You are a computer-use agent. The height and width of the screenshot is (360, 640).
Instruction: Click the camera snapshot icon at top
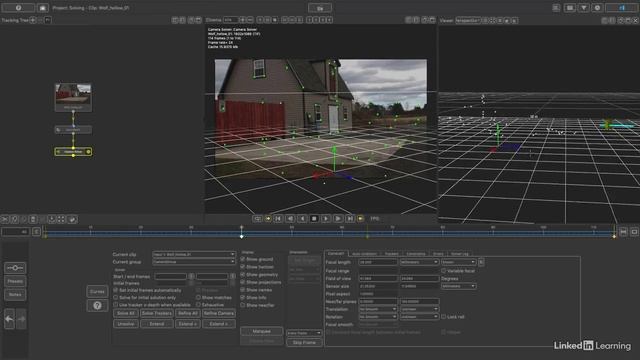tap(43, 8)
